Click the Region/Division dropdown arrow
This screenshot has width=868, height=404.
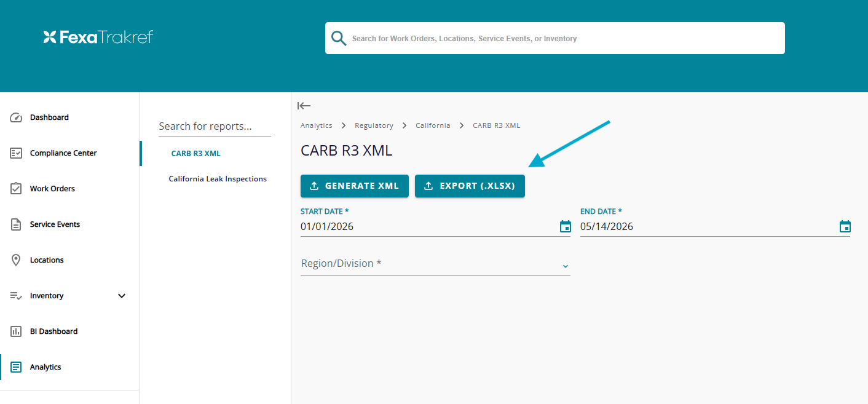pyautogui.click(x=566, y=266)
